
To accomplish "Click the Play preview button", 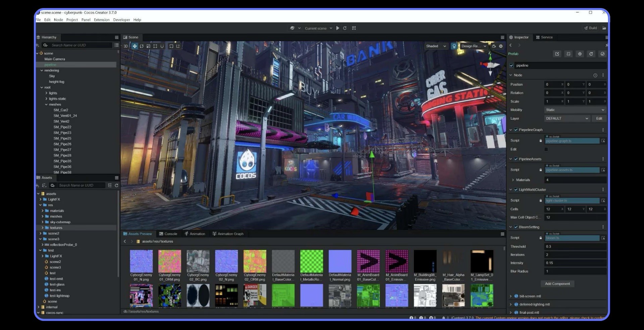I will tap(338, 28).
